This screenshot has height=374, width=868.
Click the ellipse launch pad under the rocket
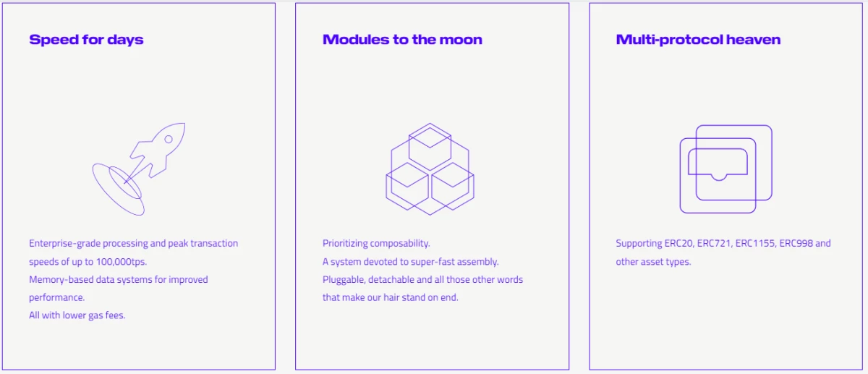tap(119, 189)
